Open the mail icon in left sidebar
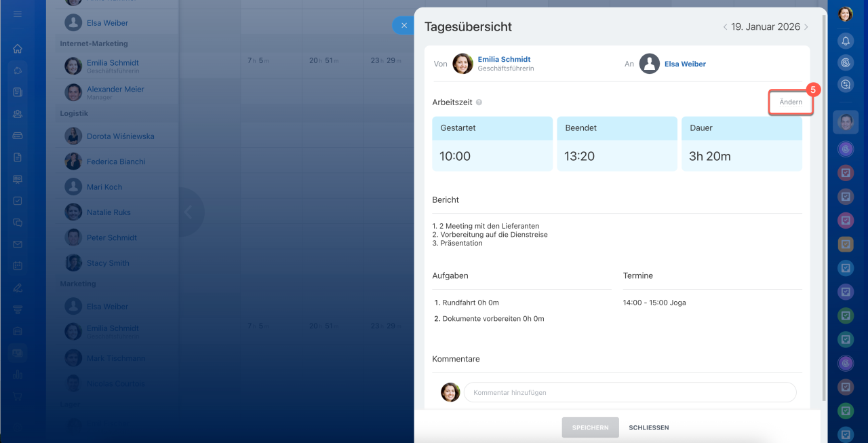 point(18,244)
